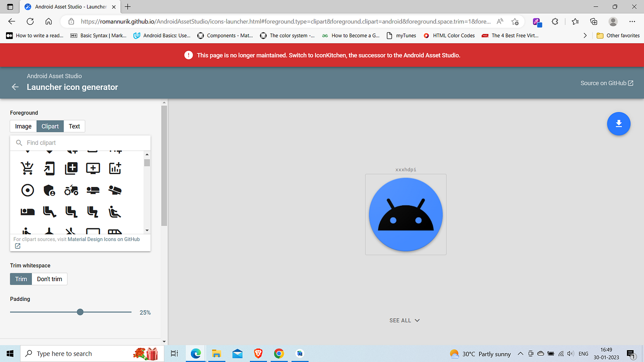Open browser favorites dropdown arrow
Viewport: 644px width, 362px height.
pyautogui.click(x=585, y=35)
